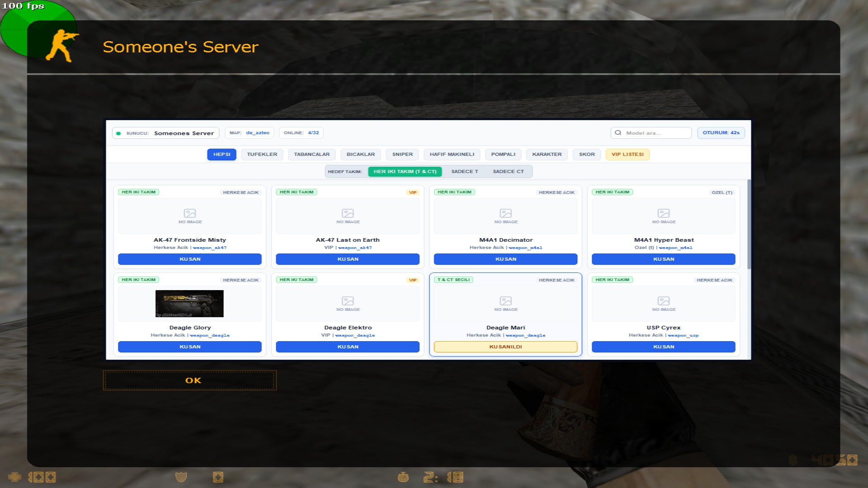This screenshot has height=488, width=868.
Task: Open the KARAKTER category tab
Action: click(x=547, y=155)
